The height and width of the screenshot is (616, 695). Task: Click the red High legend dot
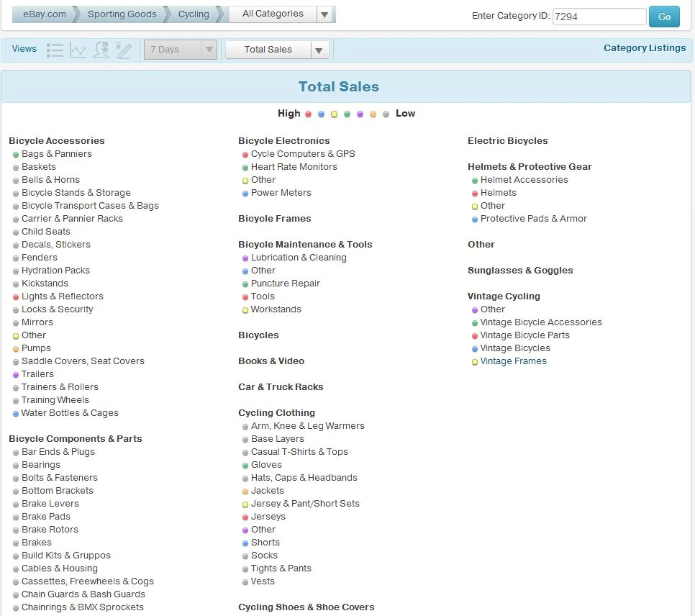(308, 114)
